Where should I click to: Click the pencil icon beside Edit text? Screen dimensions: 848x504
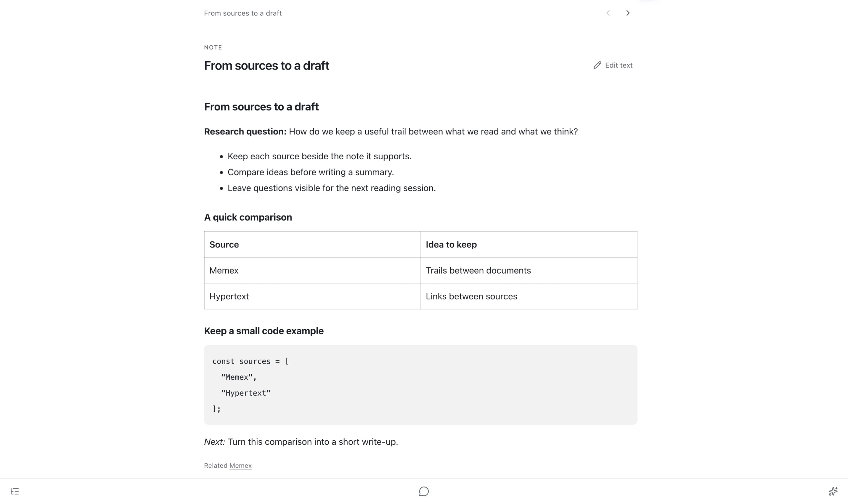click(x=597, y=65)
